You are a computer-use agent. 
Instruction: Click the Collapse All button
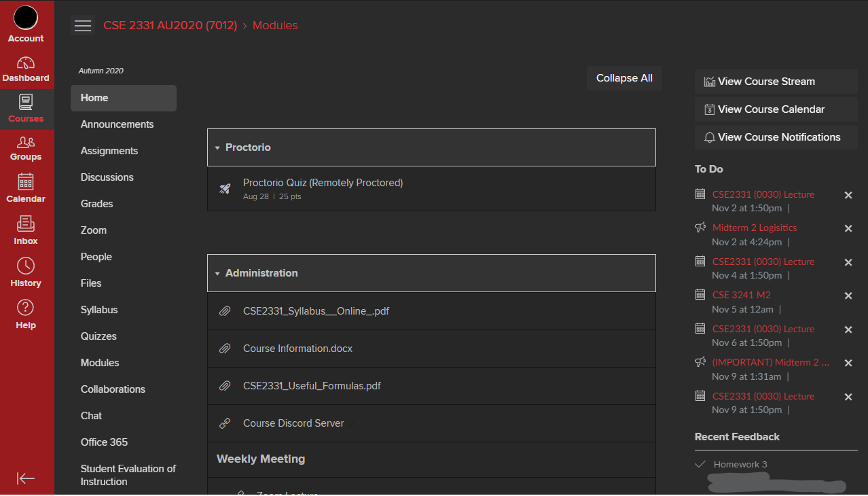click(624, 78)
